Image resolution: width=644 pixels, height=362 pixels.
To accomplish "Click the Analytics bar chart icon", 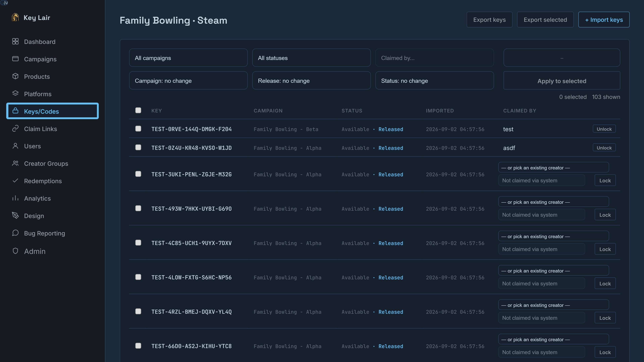I will pos(15,198).
